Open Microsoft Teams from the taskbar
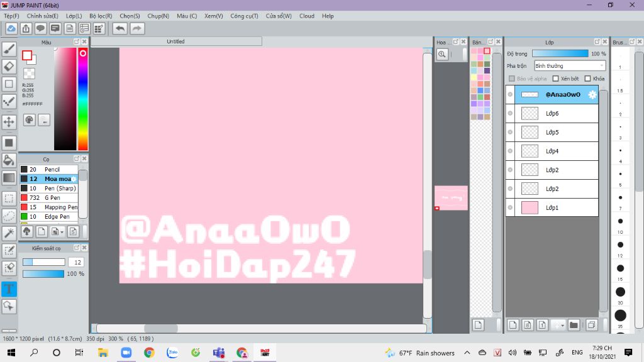Viewport: 644px width, 362px height. 218,353
